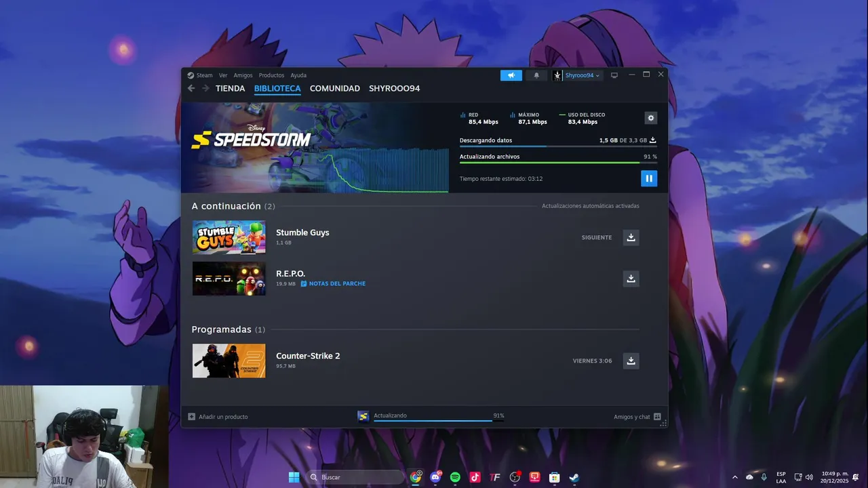This screenshot has height=488, width=868.
Task: Open the ESP LAA language selector
Action: coord(781,477)
